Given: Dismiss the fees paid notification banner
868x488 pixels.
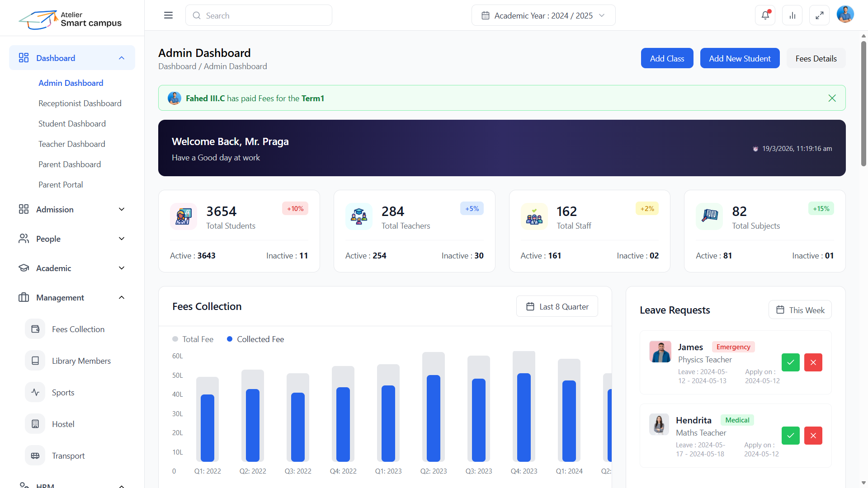Looking at the screenshot, I should [832, 98].
